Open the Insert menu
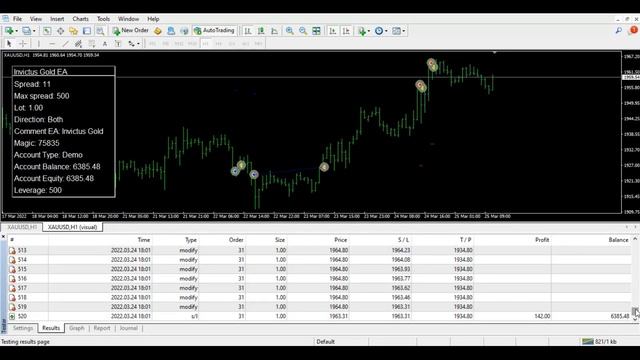The height and width of the screenshot is (360, 640). click(x=57, y=19)
